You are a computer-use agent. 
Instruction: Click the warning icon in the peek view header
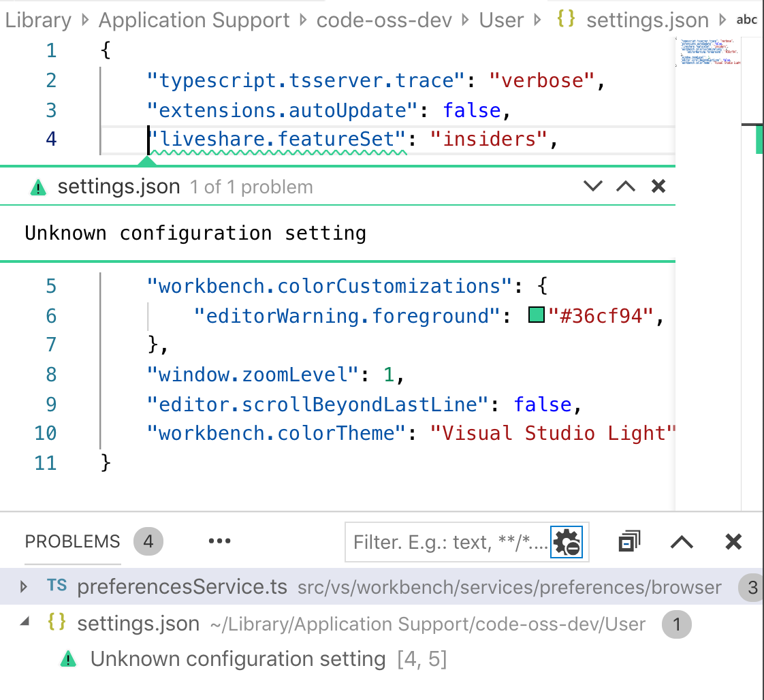(x=37, y=186)
